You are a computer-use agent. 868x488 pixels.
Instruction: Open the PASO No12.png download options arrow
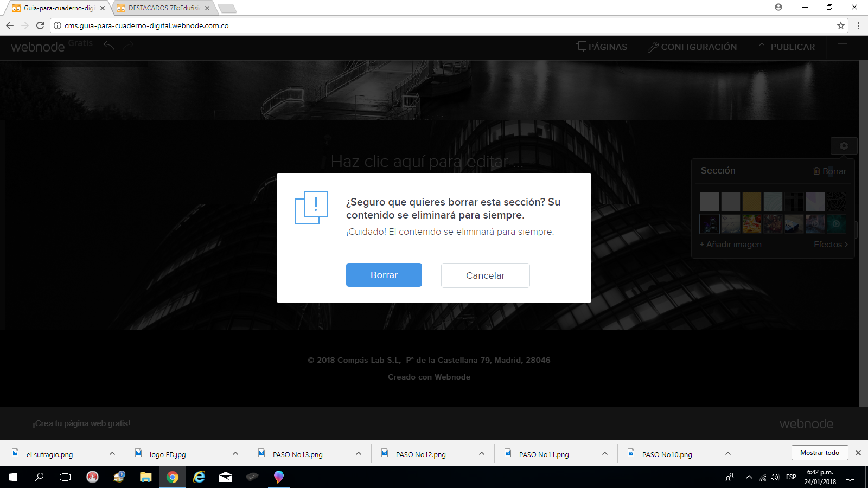pyautogui.click(x=482, y=454)
